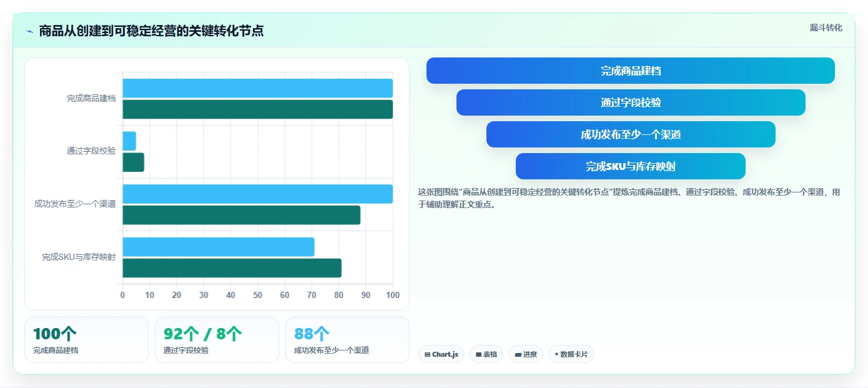The width and height of the screenshot is (868, 388).
Task: Open the 100个 完成商品建档 stat card
Action: (x=86, y=340)
